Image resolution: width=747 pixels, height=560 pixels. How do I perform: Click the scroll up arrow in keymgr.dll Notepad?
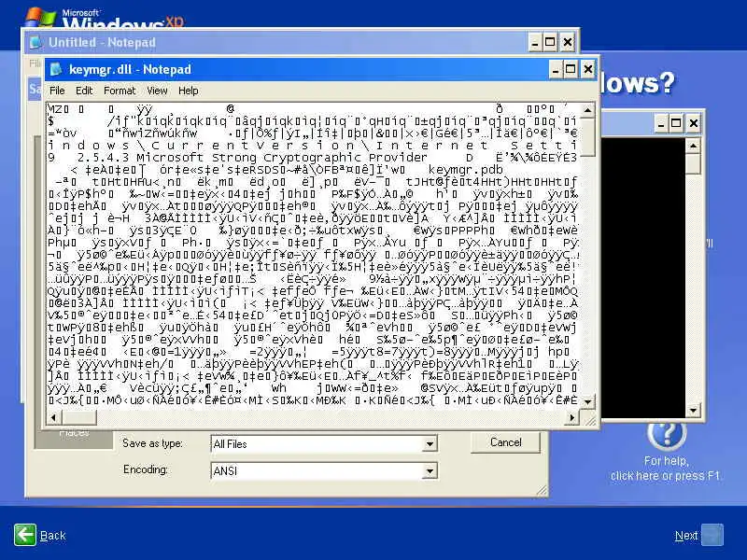click(x=588, y=110)
